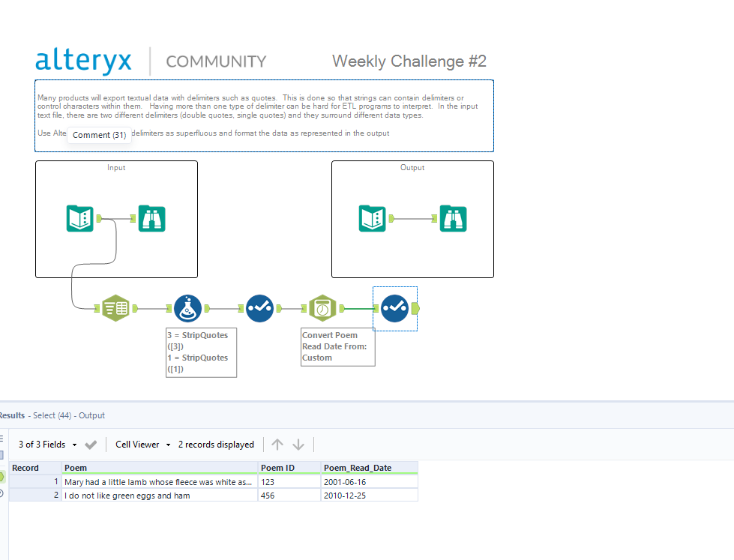Click the down arrow in the Results toolbar
The image size is (734, 560).
[x=298, y=444]
